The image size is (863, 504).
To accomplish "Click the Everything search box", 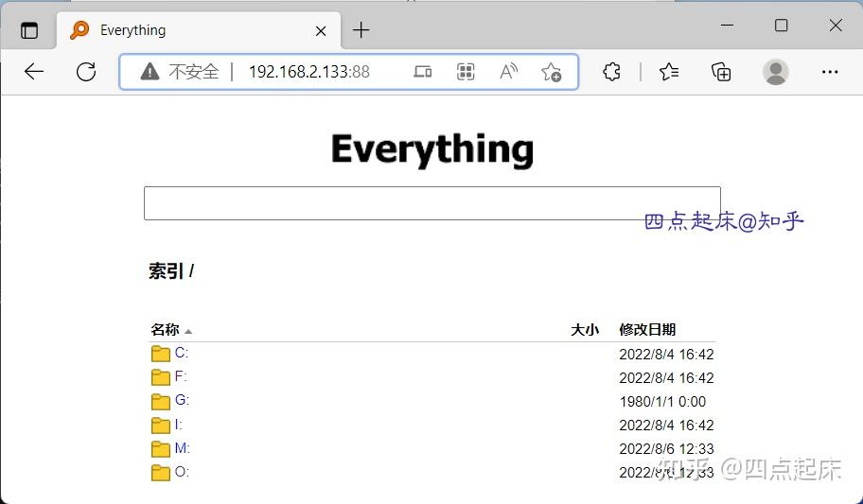I will point(432,203).
